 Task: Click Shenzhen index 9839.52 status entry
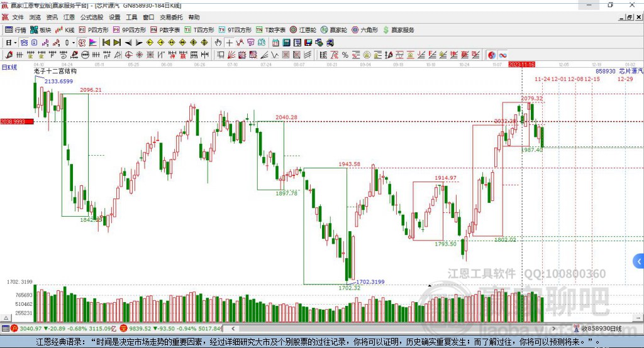(x=171, y=329)
